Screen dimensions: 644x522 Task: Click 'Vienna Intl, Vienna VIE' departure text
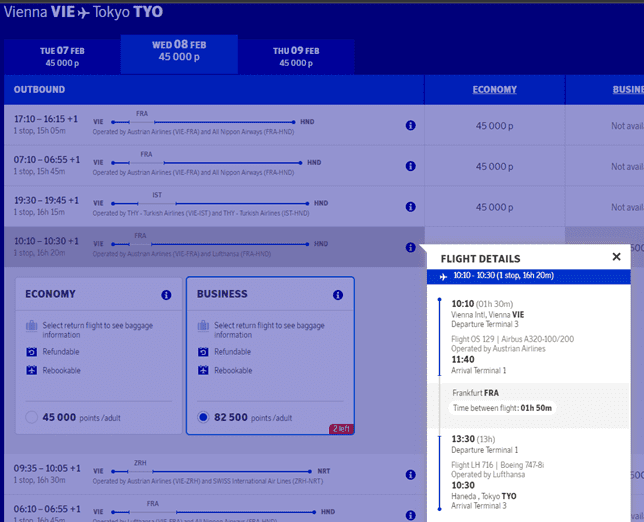pos(488,315)
